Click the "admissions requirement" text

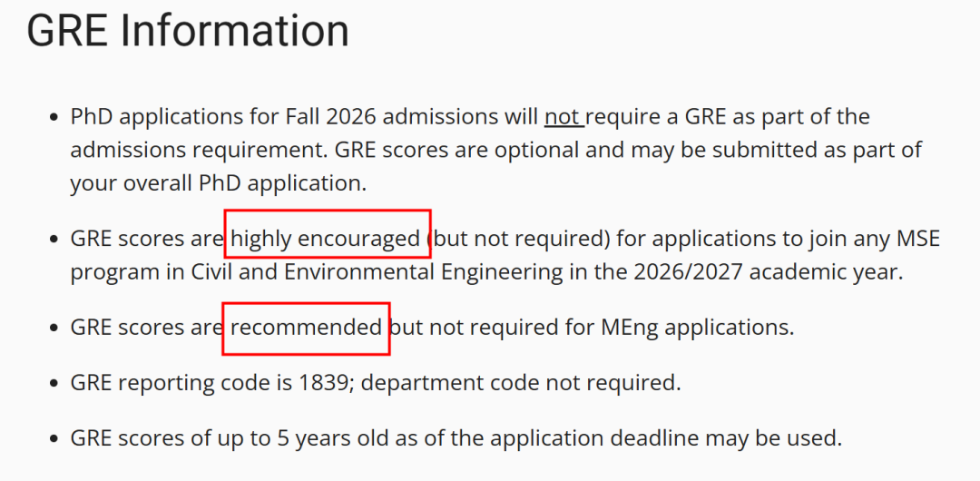(198, 150)
